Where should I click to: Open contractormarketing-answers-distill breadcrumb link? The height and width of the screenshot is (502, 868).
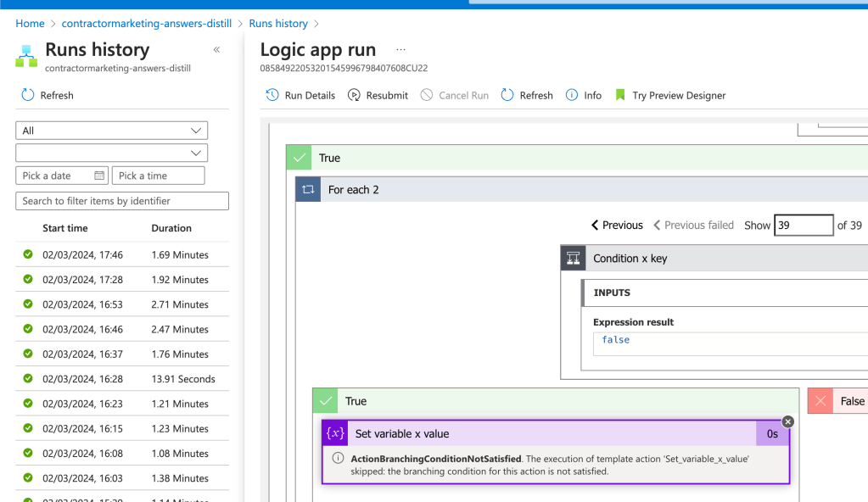pos(147,23)
